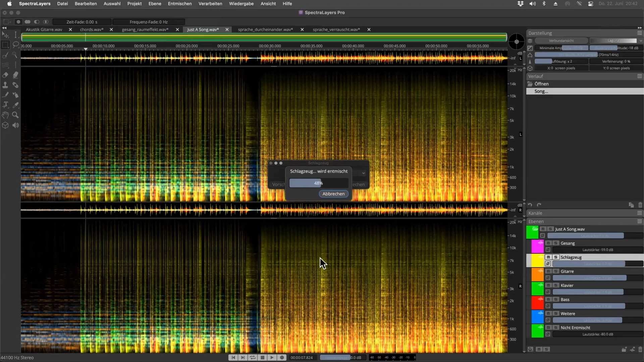Add new audio layer at Ebenen bottom

click(632, 349)
